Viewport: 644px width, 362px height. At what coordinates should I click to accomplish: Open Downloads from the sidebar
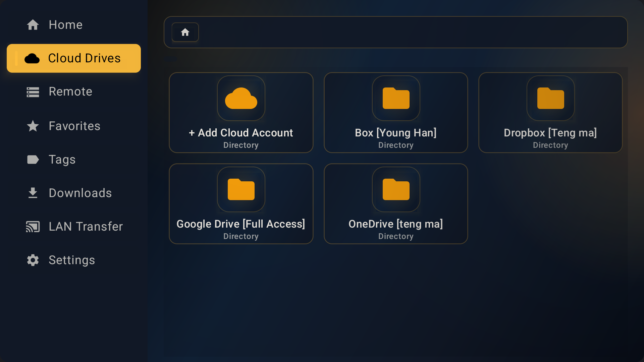coord(74,193)
